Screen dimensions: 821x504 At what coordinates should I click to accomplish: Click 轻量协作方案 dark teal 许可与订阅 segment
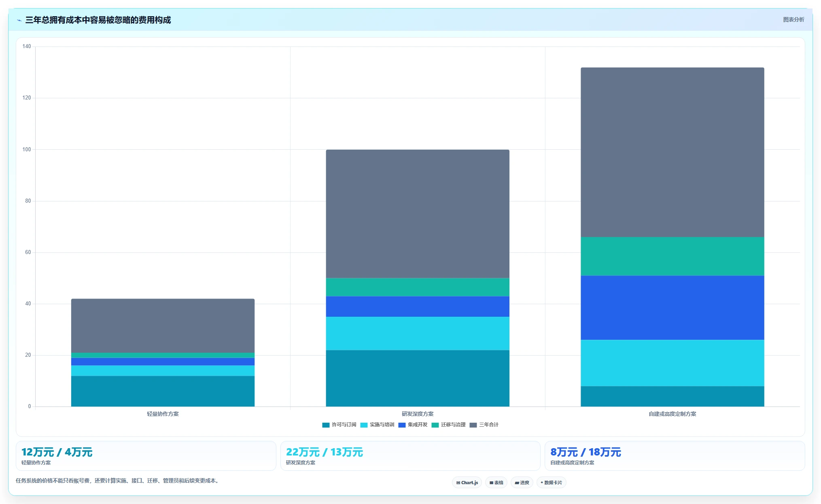point(163,391)
